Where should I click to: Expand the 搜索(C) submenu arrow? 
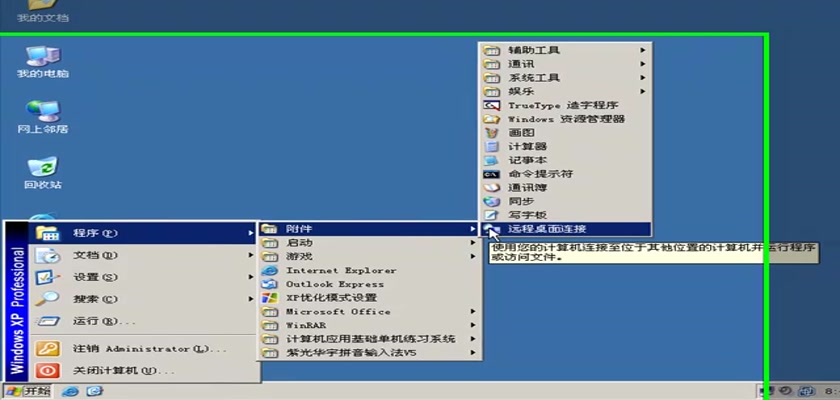point(251,299)
